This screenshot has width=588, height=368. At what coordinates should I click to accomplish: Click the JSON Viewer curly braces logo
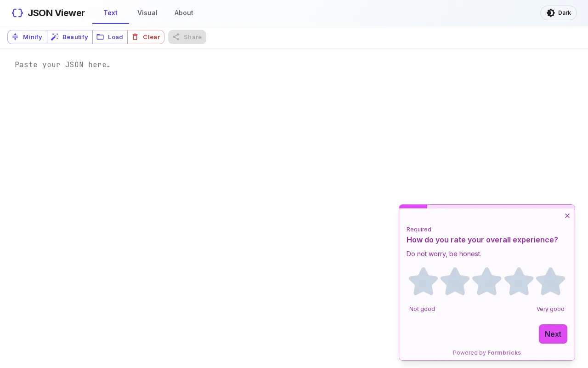tap(17, 13)
